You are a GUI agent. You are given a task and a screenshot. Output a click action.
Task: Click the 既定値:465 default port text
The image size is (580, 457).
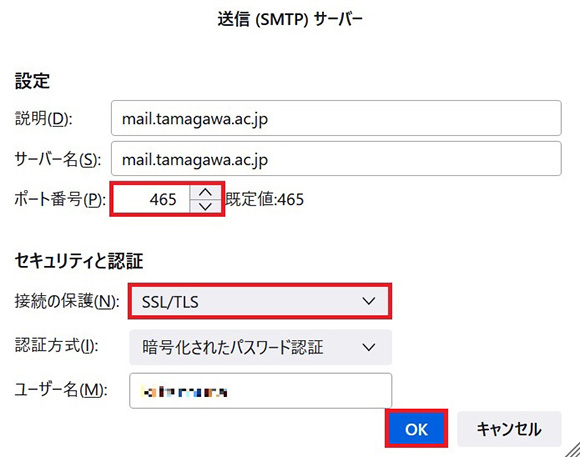264,199
